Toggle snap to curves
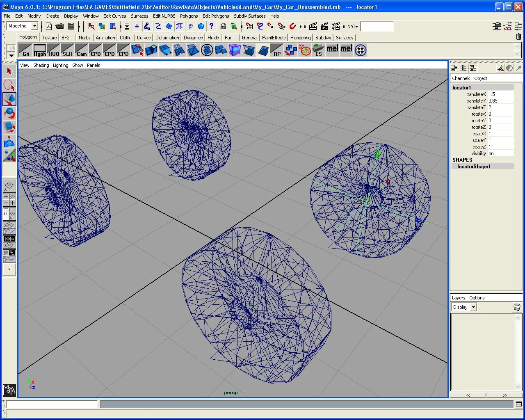525x420 pixels. tap(260, 27)
